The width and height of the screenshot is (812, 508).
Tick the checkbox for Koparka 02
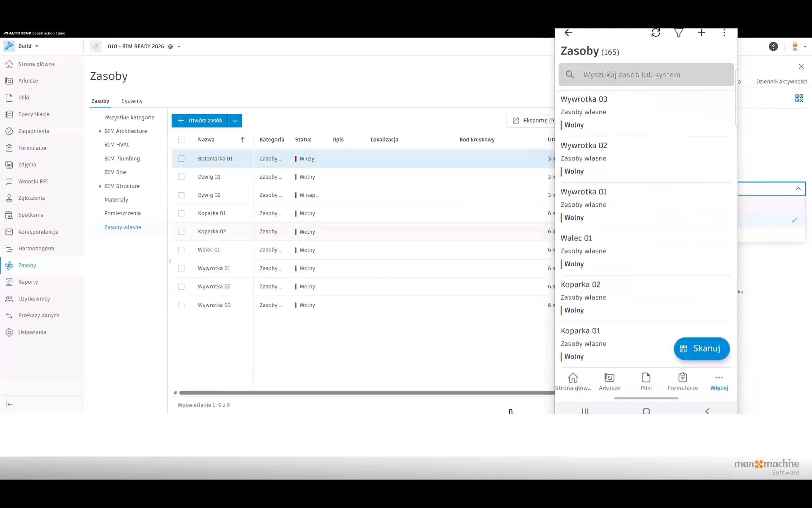181,231
